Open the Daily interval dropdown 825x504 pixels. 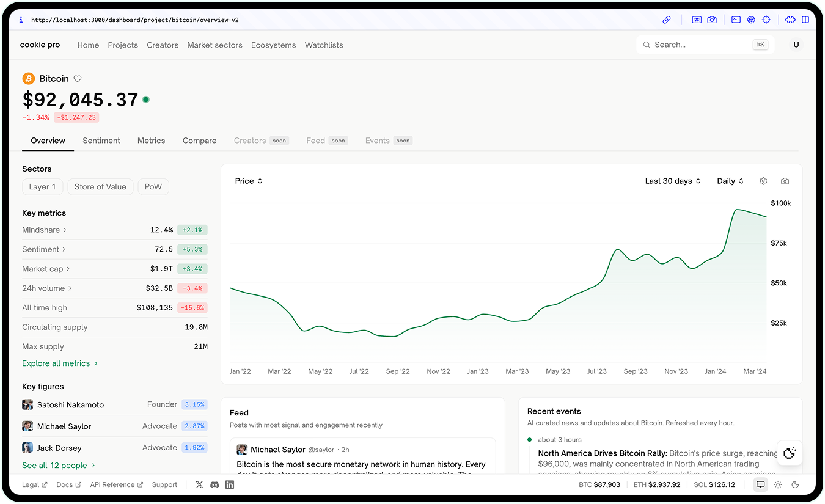[x=730, y=181]
